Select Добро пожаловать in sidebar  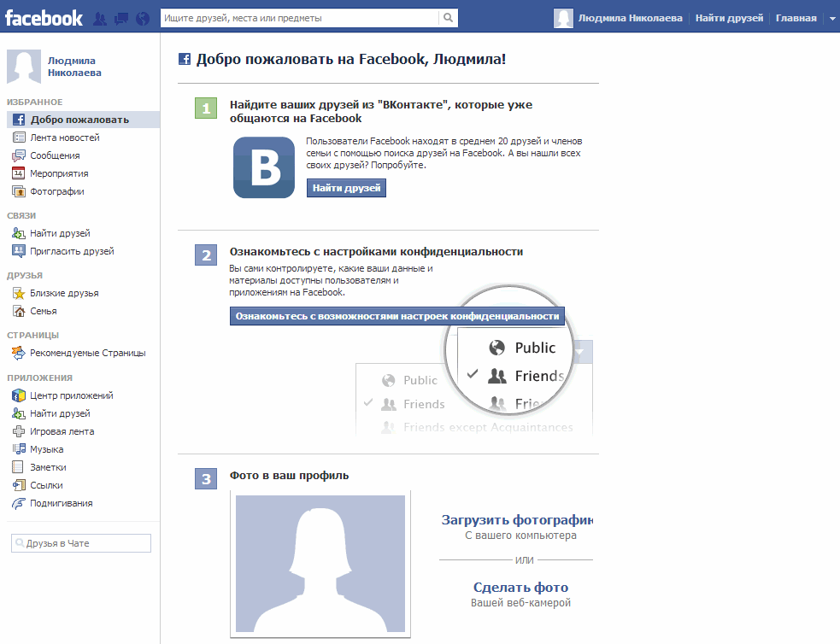84,120
